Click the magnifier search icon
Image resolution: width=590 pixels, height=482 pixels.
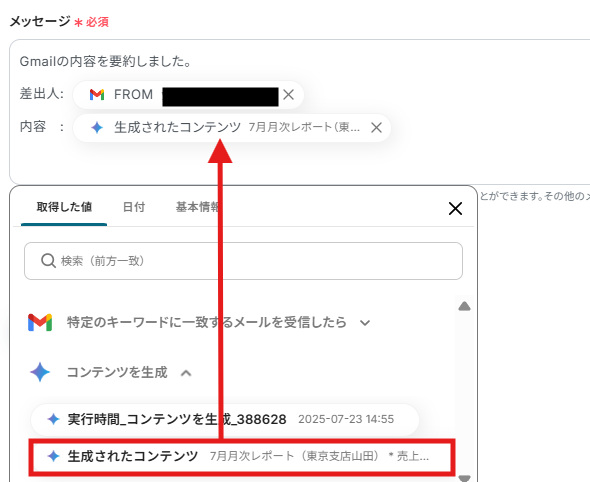pos(48,260)
